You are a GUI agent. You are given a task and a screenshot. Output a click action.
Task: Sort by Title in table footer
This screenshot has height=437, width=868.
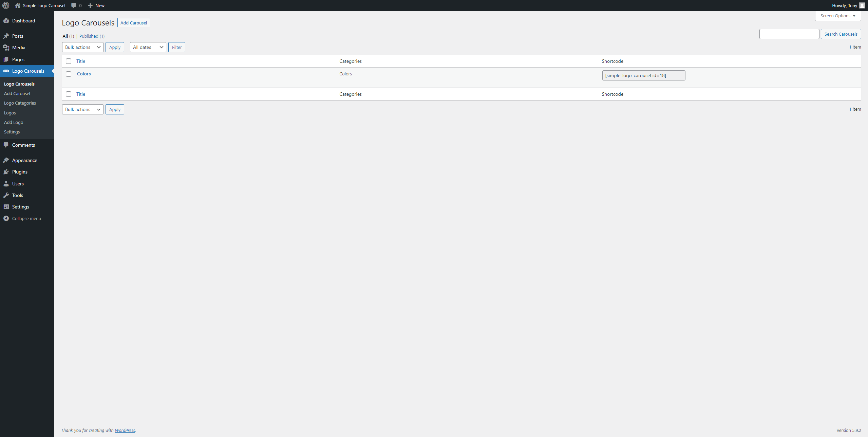81,94
